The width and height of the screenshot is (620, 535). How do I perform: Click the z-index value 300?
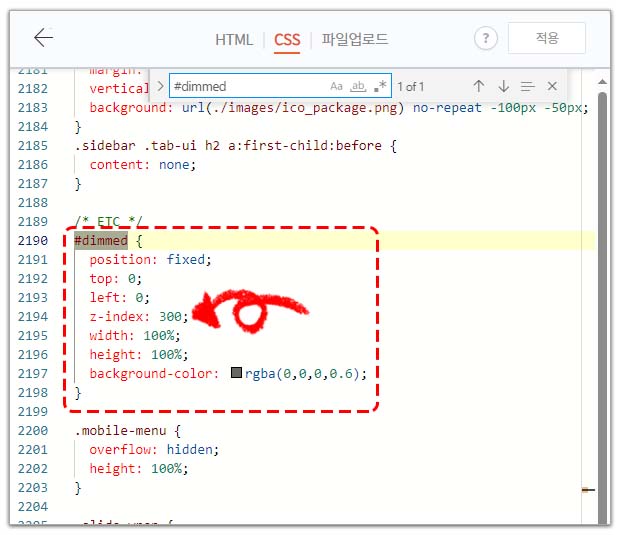point(170,316)
